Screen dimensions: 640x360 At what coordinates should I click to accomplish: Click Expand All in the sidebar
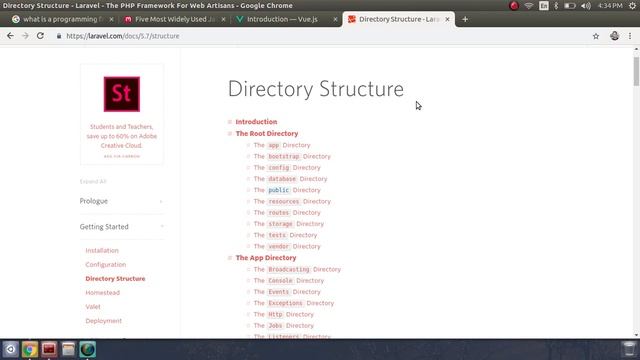click(93, 181)
